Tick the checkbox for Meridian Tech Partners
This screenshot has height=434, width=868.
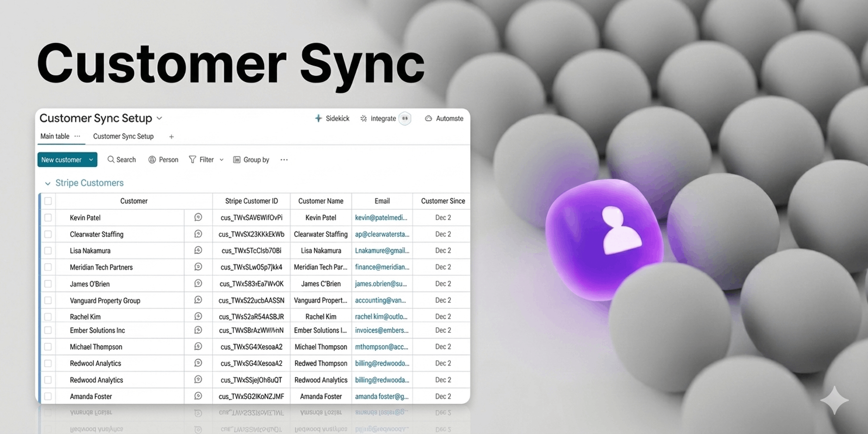(x=48, y=267)
